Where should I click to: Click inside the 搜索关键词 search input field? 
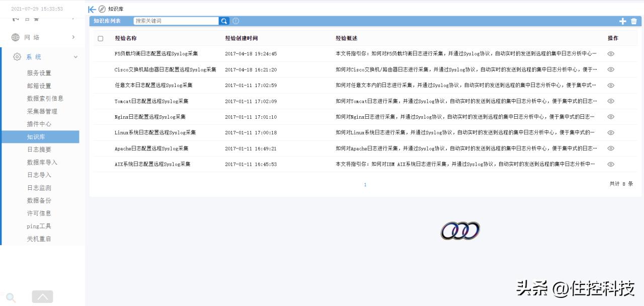click(176, 21)
